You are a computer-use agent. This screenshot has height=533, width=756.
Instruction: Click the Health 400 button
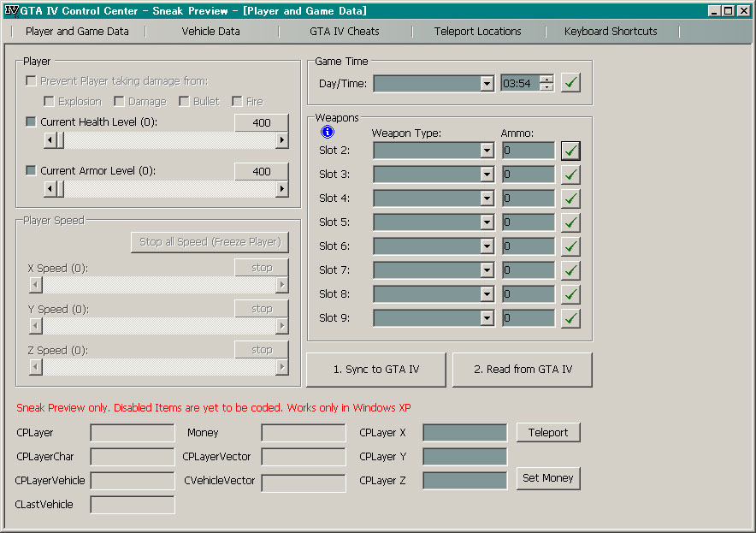click(262, 122)
